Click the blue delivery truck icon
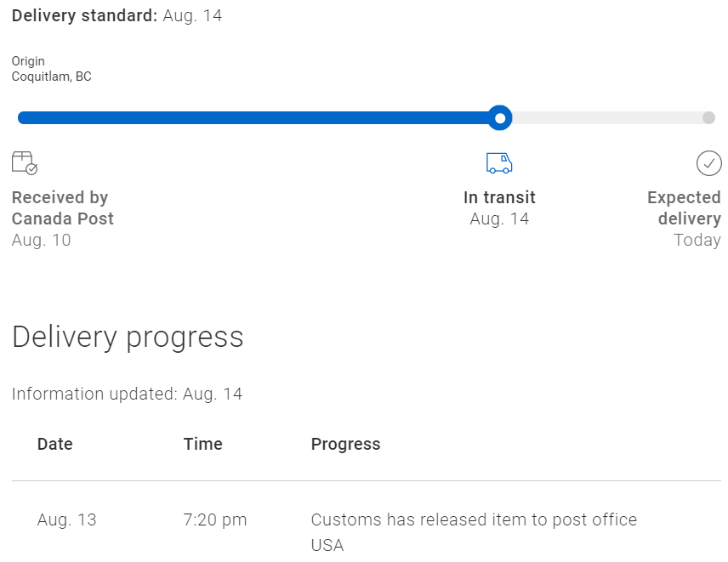The width and height of the screenshot is (728, 562). 499,163
